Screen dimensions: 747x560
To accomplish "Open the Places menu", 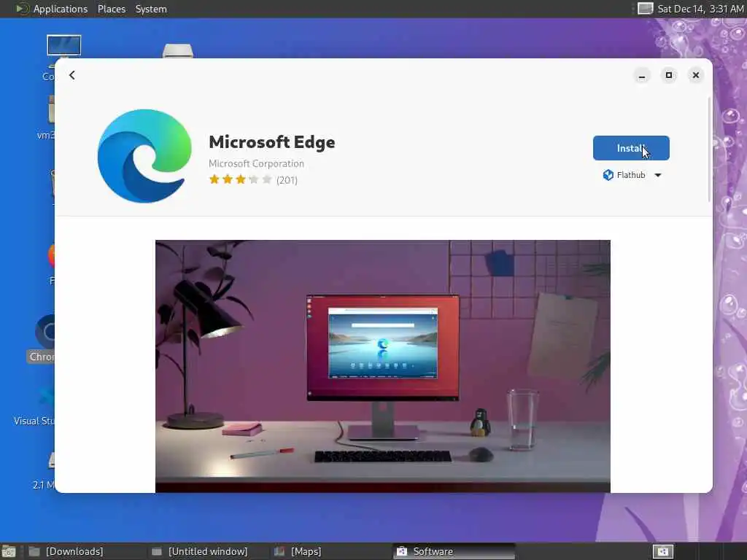I will (x=112, y=9).
